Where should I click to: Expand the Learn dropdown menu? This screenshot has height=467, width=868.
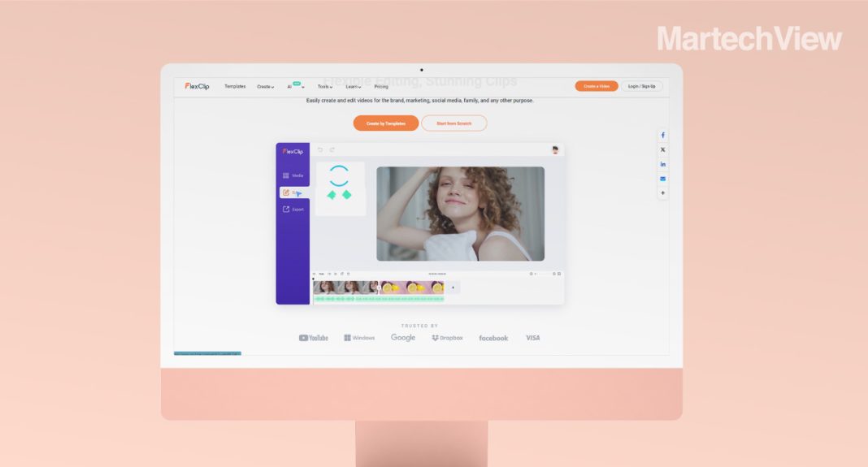(x=354, y=86)
